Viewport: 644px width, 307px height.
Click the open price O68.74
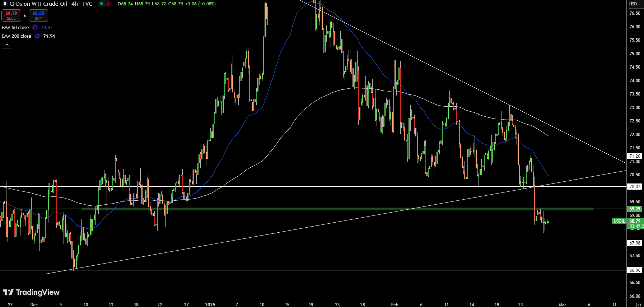click(x=125, y=4)
